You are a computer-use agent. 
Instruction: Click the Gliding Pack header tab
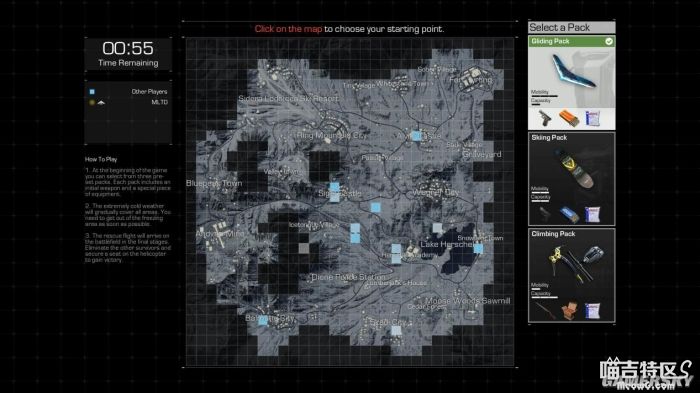571,42
